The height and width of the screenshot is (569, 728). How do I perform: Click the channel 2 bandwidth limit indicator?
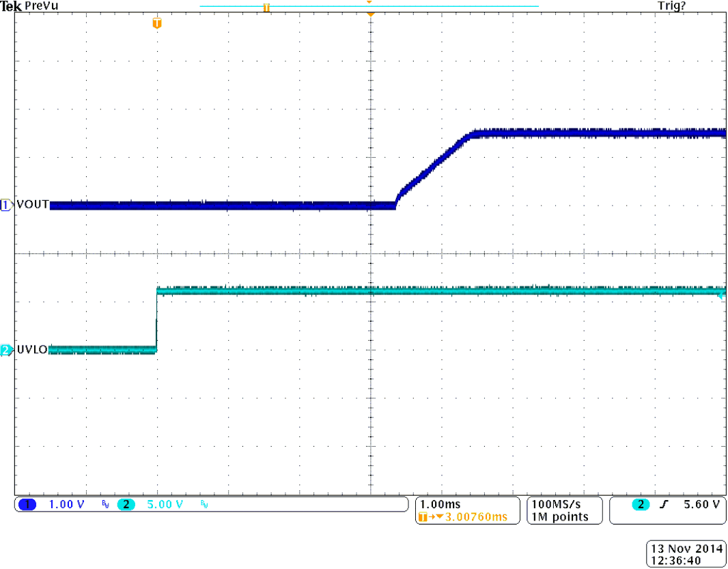pos(204,505)
